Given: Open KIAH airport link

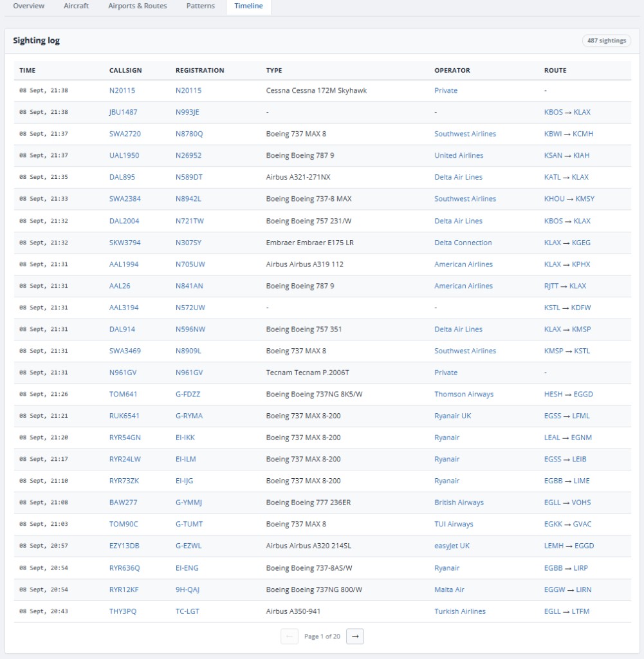Looking at the screenshot, I should [581, 156].
